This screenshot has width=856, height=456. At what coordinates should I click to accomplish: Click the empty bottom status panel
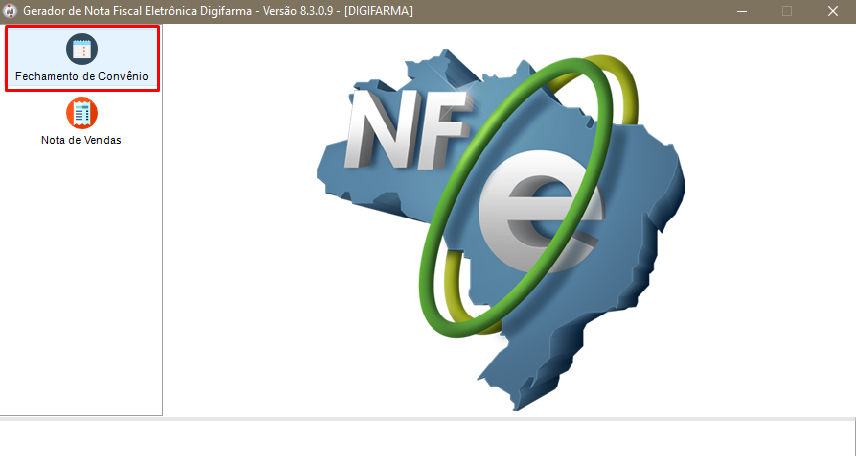pos(428,438)
